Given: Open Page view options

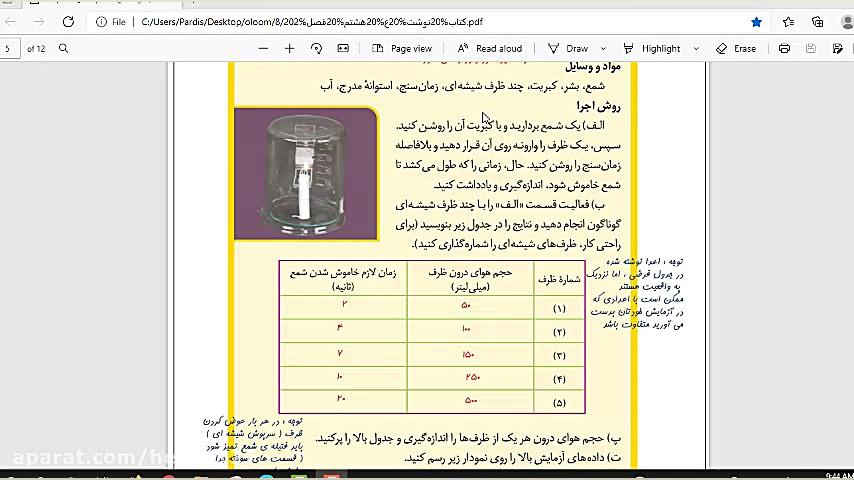Looking at the screenshot, I should [402, 48].
